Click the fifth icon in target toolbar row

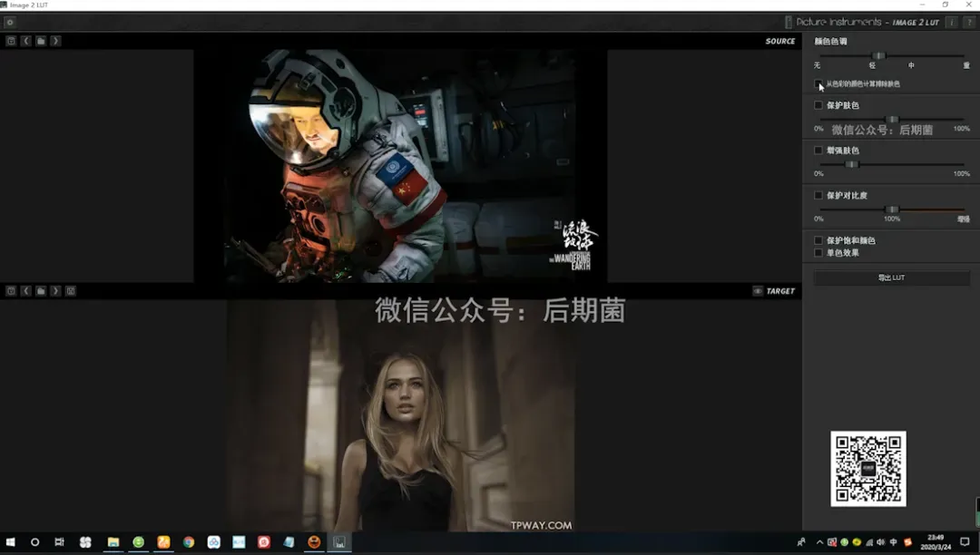coord(71,291)
